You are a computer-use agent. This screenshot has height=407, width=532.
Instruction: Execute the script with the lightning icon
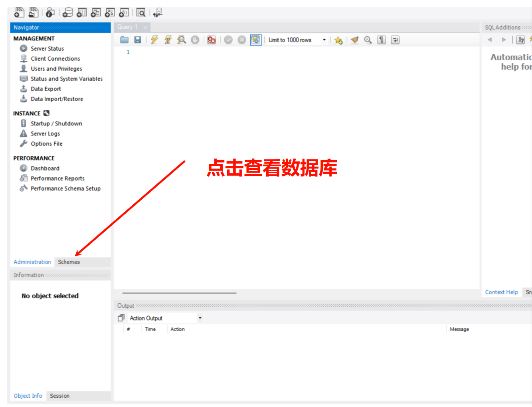pyautogui.click(x=154, y=40)
